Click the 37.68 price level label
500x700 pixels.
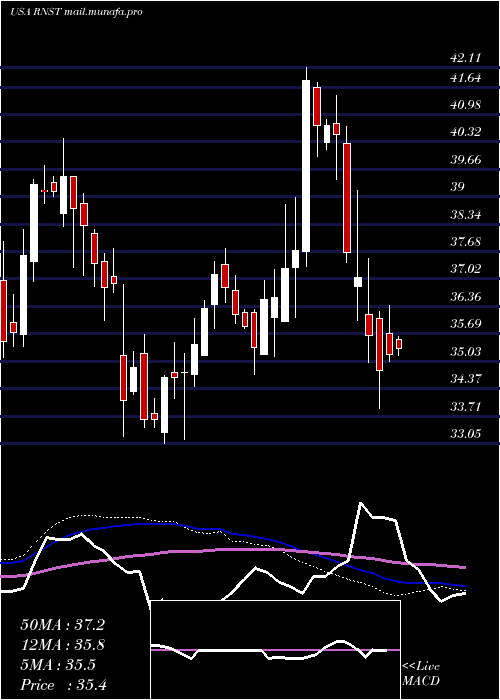pos(466,242)
